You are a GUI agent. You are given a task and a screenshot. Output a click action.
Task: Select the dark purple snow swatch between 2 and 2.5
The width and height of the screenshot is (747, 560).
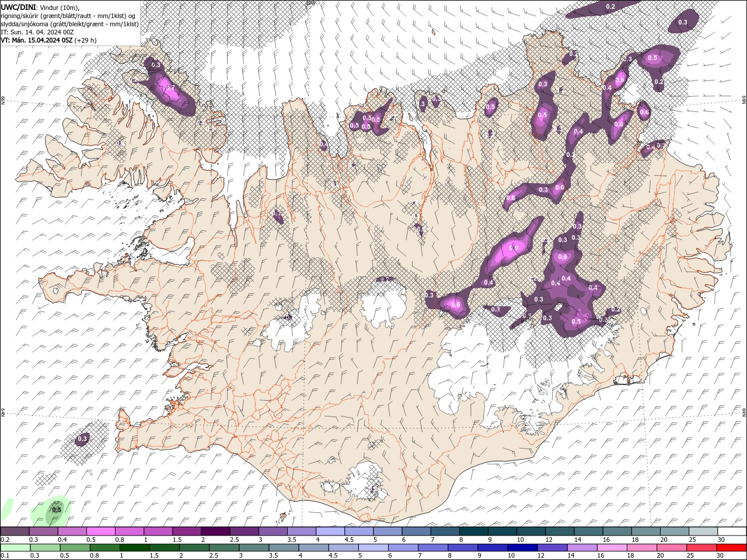(215, 531)
